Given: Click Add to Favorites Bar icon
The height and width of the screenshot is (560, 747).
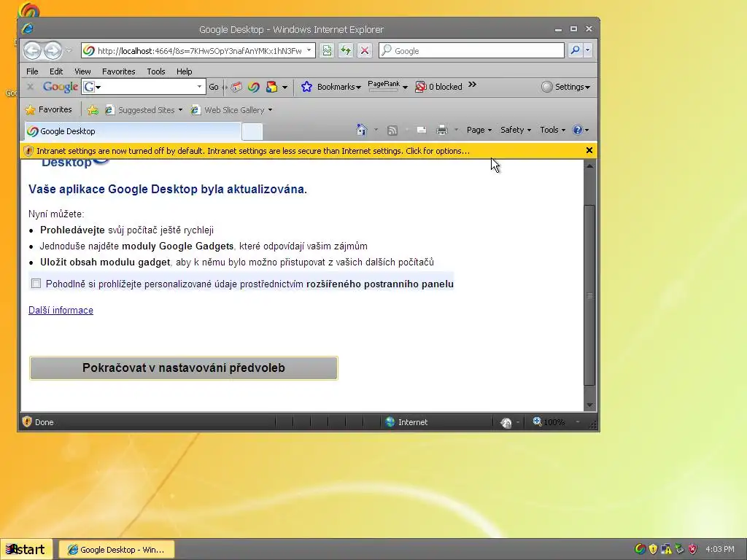Looking at the screenshot, I should click(93, 110).
